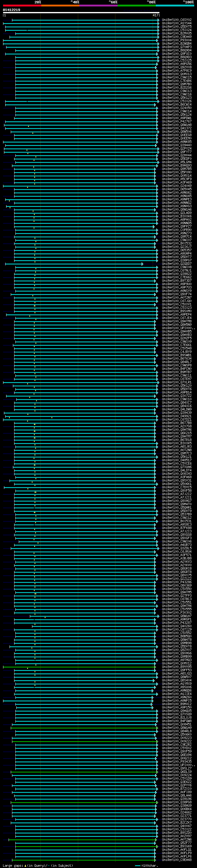
Task: Open hit UniRef100_B2CZK7
Action: click(x=177, y=822)
